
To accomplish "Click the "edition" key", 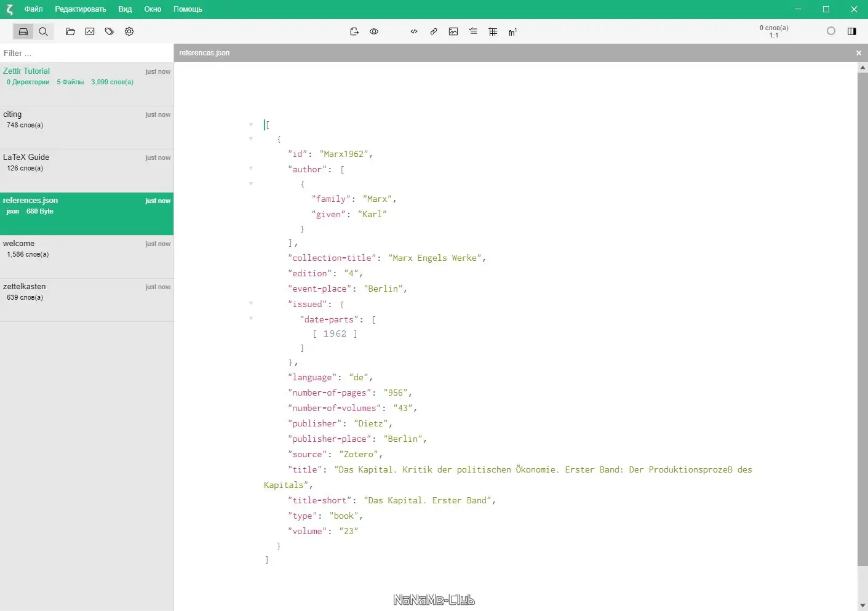I will [x=310, y=273].
